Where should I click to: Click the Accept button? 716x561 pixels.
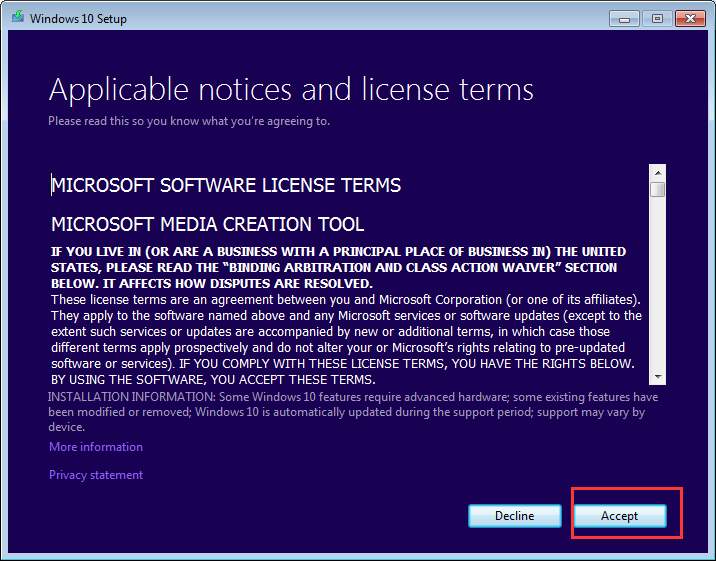click(x=619, y=515)
